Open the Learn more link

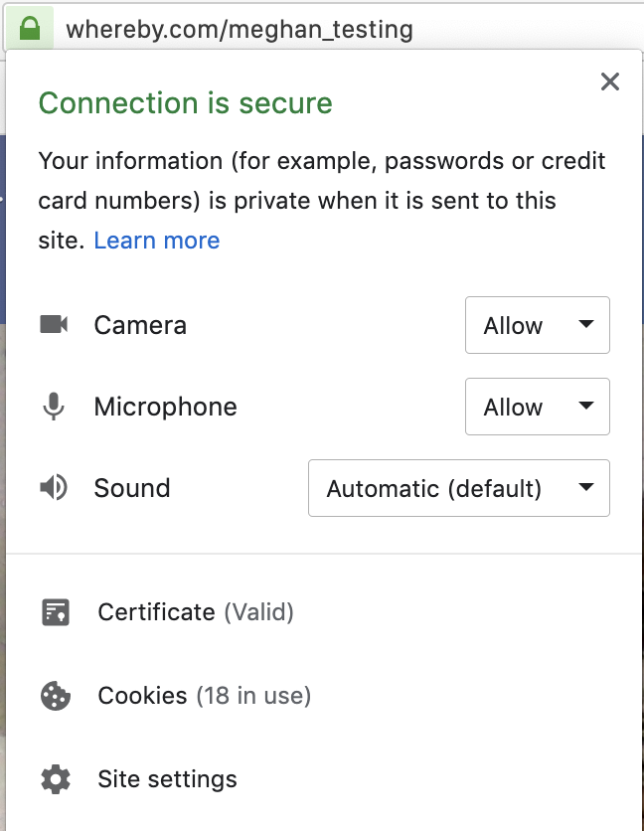pyautogui.click(x=157, y=241)
